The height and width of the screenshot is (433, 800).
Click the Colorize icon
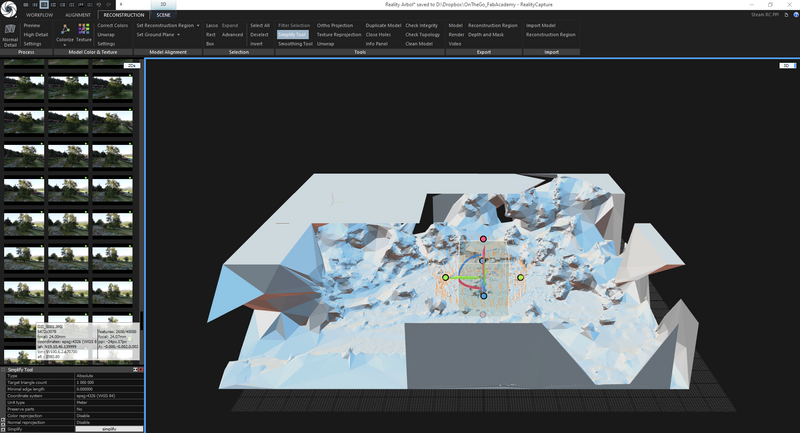pyautogui.click(x=65, y=32)
